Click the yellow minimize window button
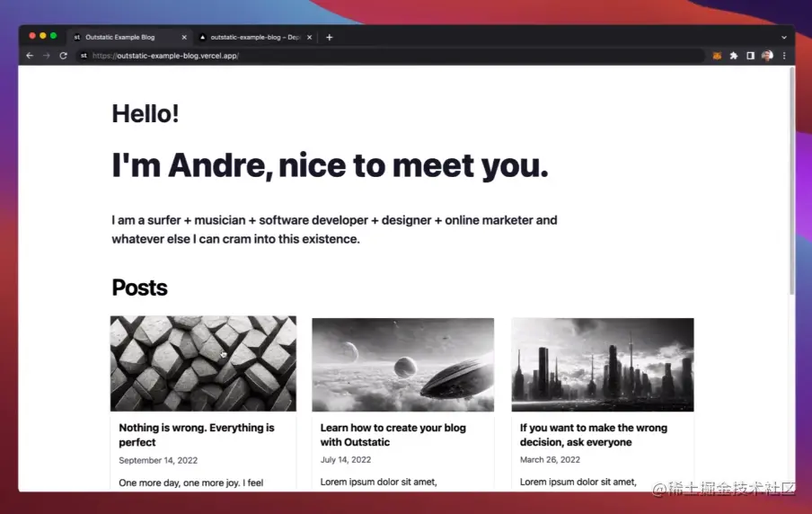 pos(43,36)
